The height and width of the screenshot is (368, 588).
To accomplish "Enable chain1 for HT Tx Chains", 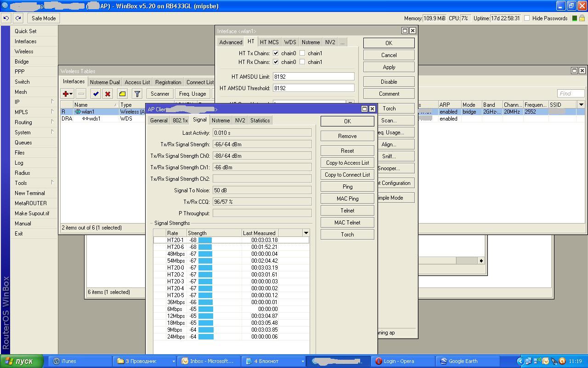I will 302,53.
